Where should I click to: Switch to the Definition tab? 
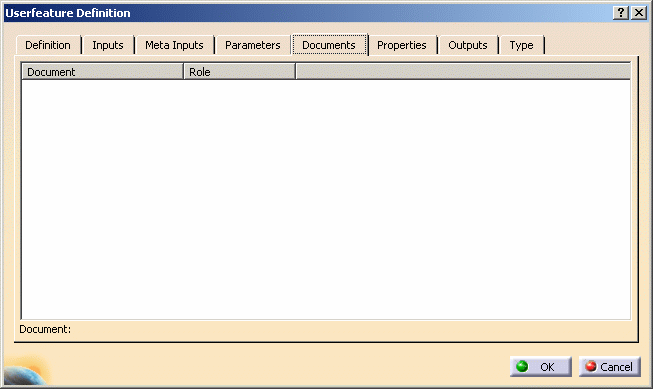coord(48,45)
